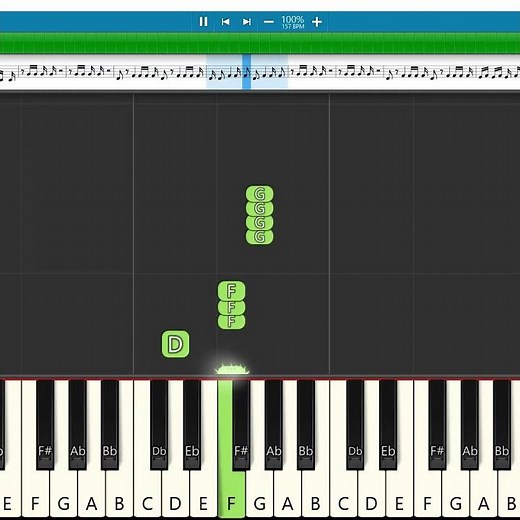This screenshot has width=520, height=520.
Task: Play the right Eb black key
Action: 388,425
